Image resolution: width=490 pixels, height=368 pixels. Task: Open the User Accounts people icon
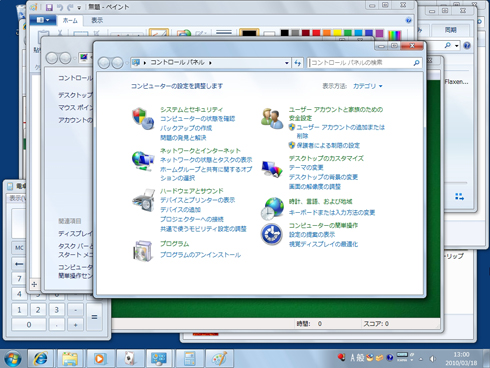click(272, 119)
